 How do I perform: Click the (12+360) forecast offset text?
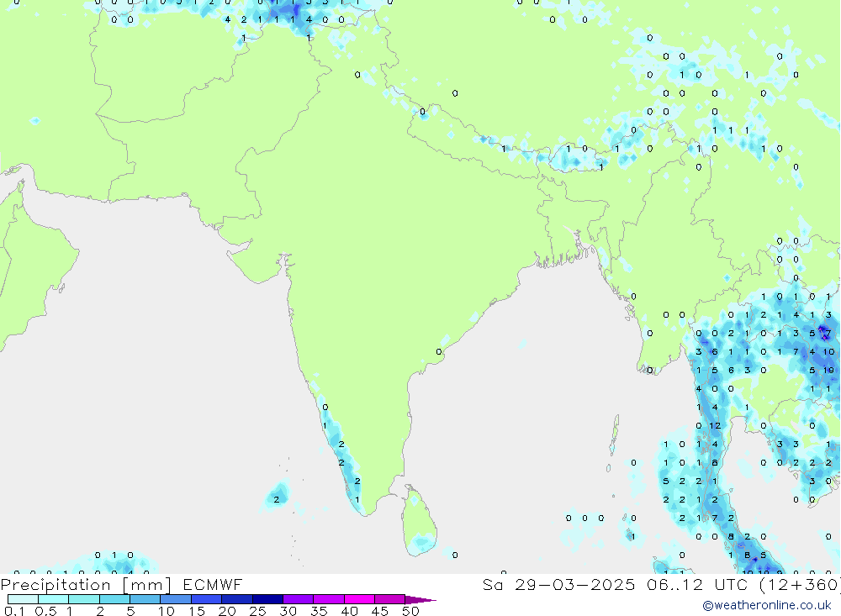click(800, 584)
